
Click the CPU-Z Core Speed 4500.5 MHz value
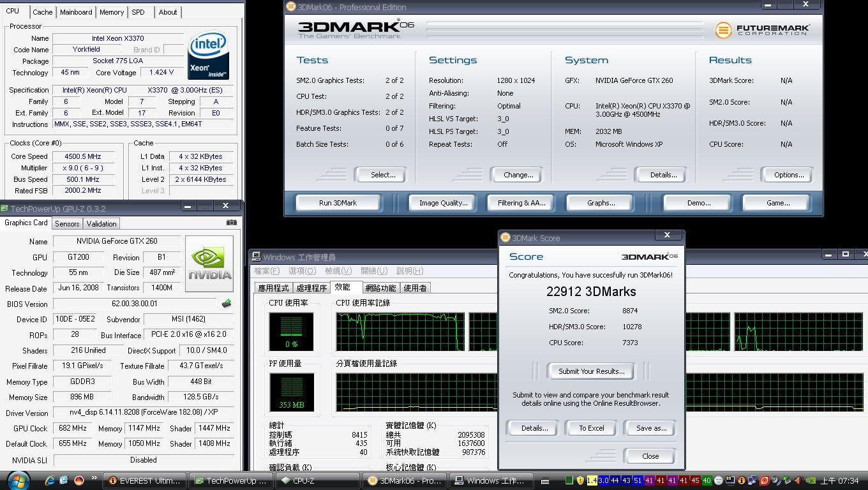(83, 156)
